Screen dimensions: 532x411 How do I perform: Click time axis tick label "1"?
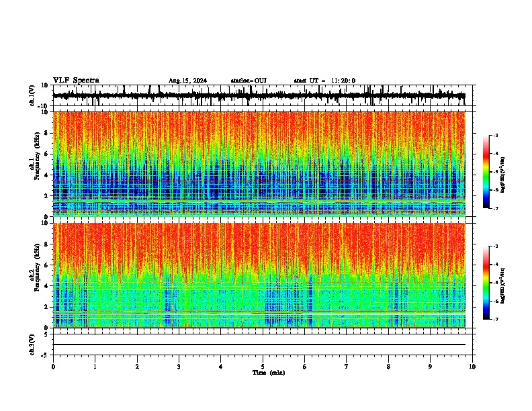[95, 367]
